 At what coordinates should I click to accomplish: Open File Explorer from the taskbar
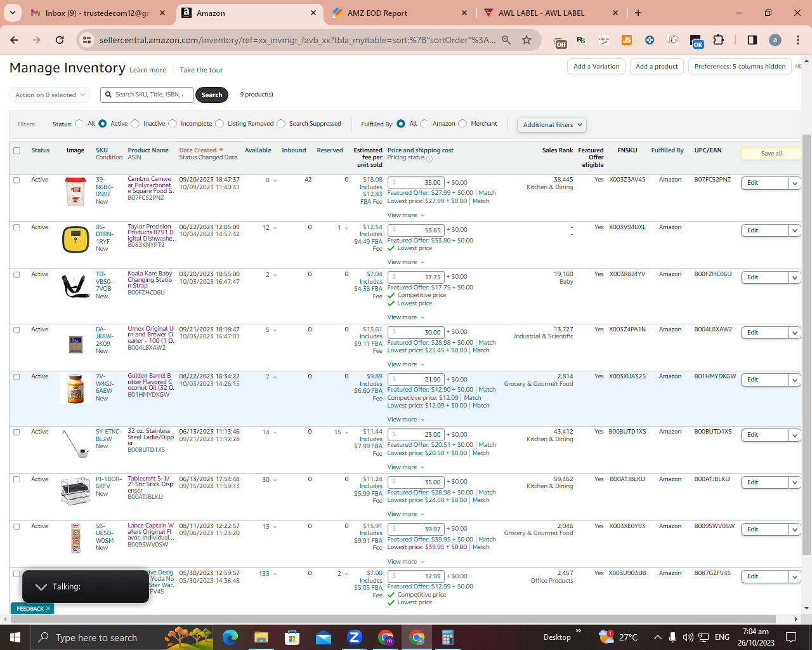(x=261, y=637)
